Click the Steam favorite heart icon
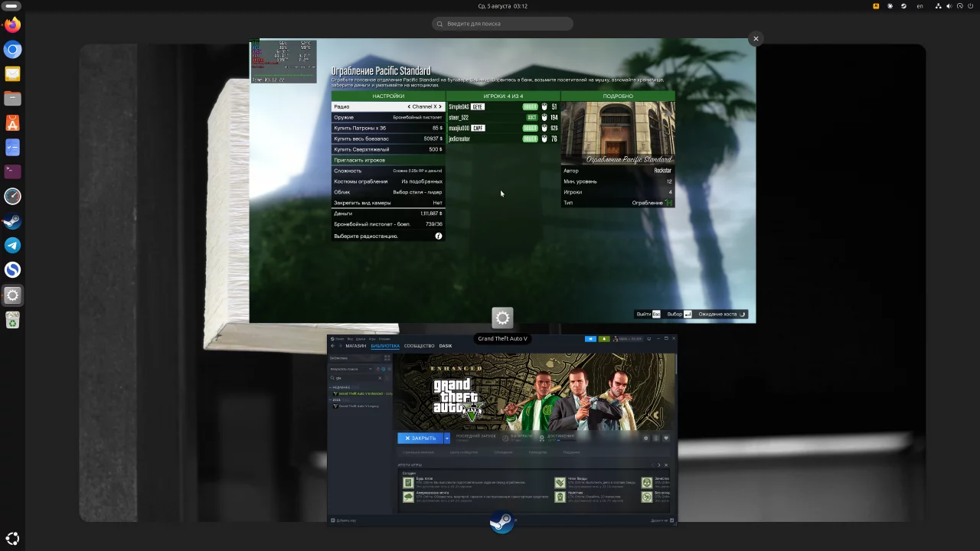The image size is (980, 551). tap(666, 438)
